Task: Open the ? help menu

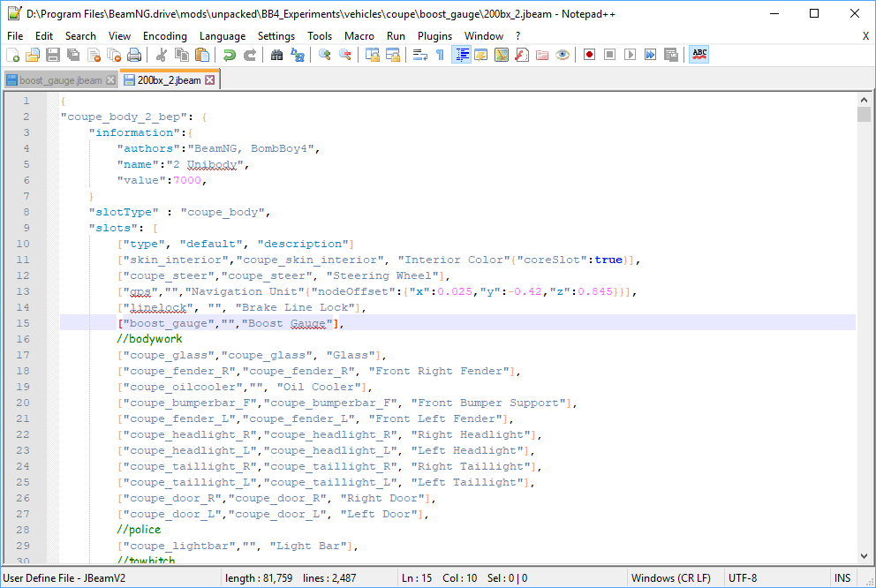Action: 517,35
